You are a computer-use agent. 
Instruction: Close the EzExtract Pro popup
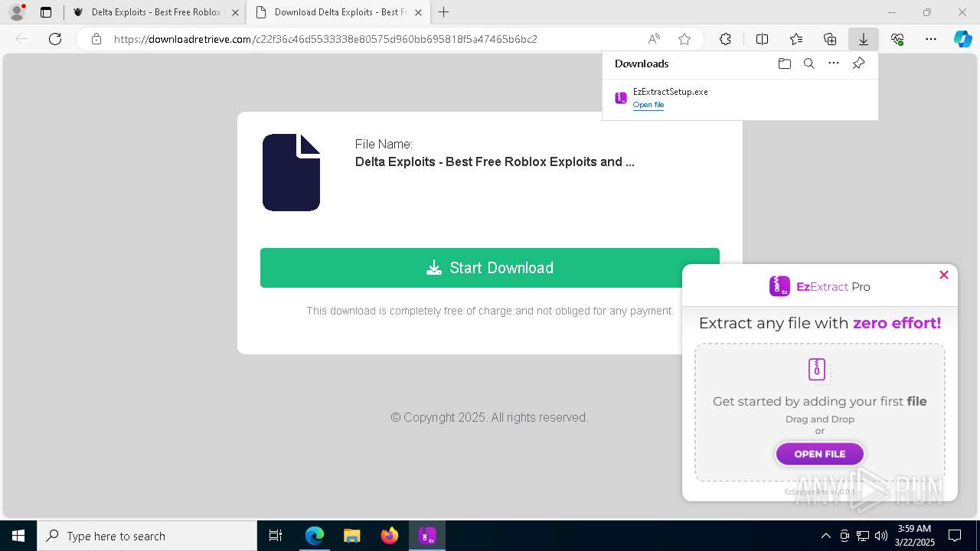944,275
